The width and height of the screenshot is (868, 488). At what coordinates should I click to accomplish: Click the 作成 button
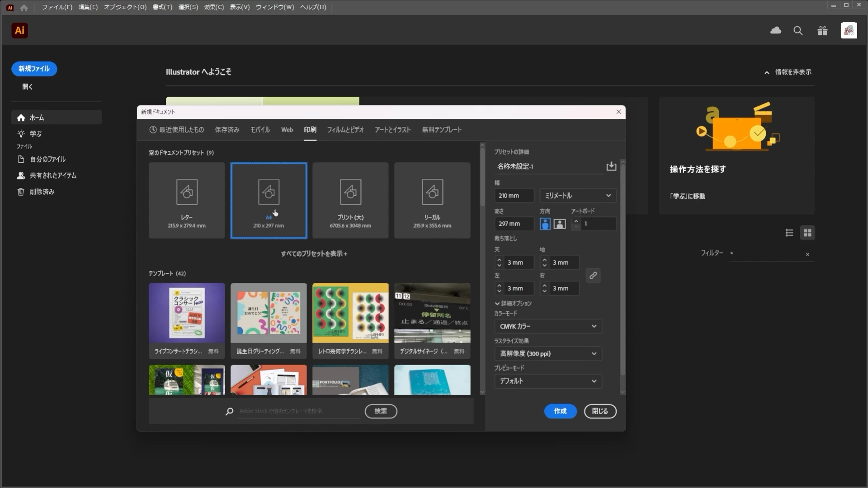pyautogui.click(x=560, y=411)
